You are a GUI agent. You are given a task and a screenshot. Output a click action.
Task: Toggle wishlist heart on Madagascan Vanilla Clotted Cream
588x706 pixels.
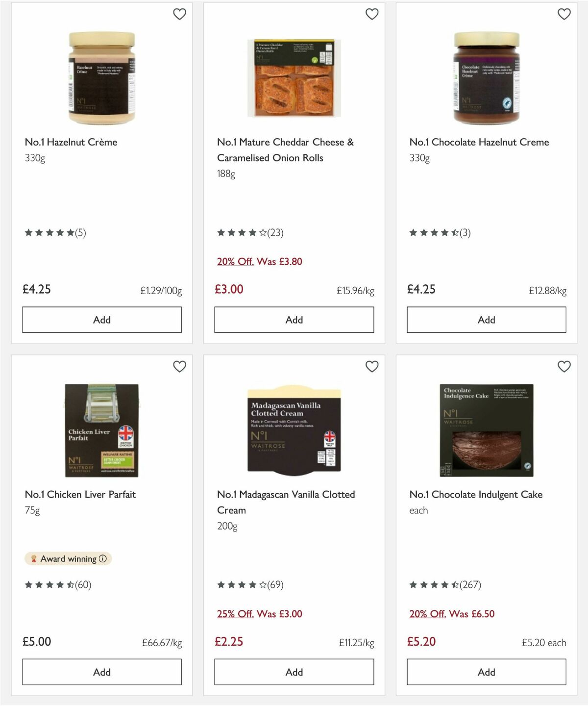tap(372, 366)
